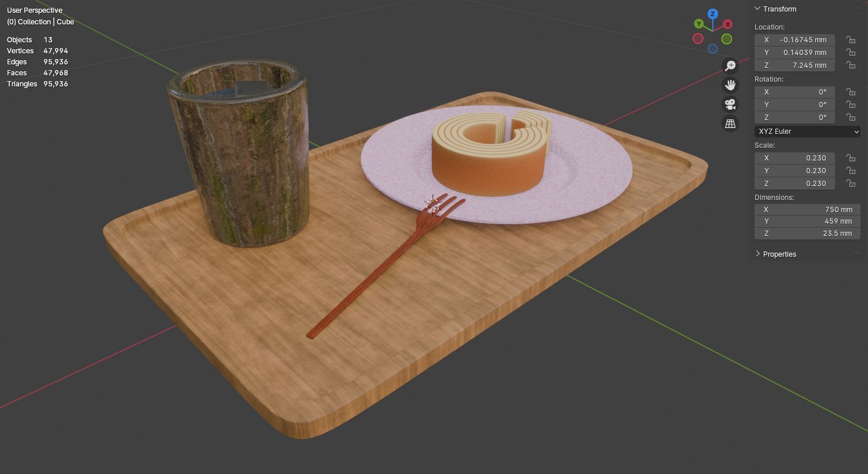Click the Triangles count 95,936
Image resolution: width=868 pixels, height=474 pixels.
(56, 84)
